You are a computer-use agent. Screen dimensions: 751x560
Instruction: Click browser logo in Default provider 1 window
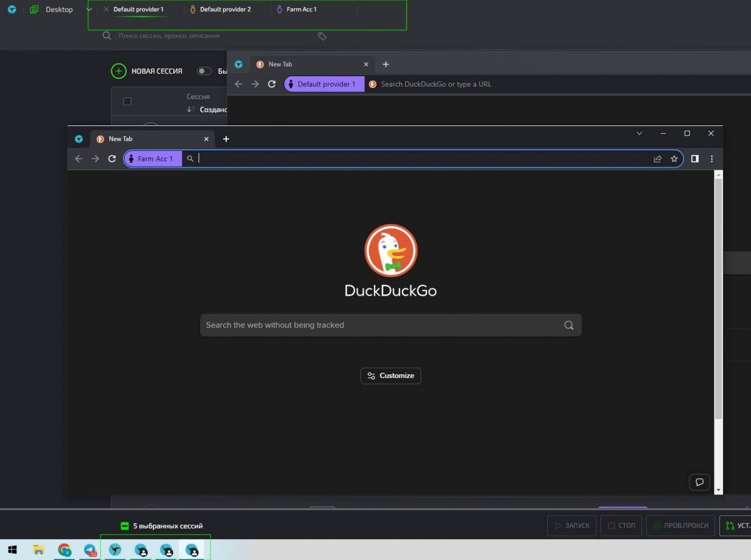239,64
